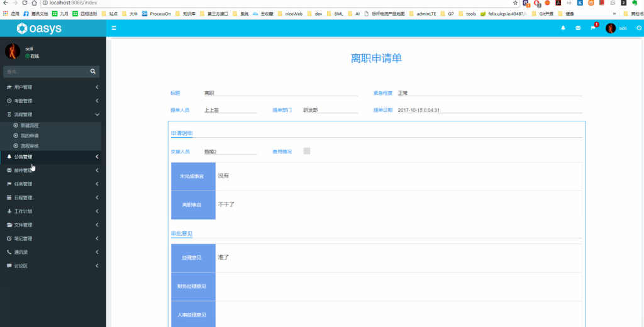Collapse 流程管理 with its down chevron
The image size is (644, 327).
(x=97, y=114)
